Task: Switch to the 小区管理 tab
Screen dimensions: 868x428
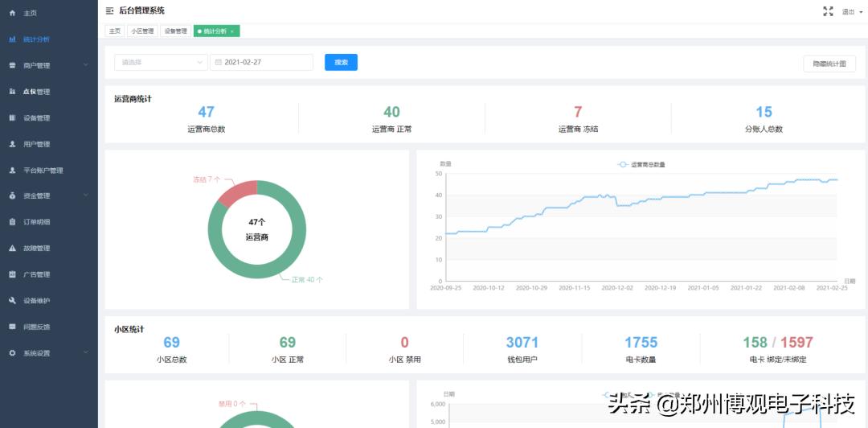Action: click(142, 31)
